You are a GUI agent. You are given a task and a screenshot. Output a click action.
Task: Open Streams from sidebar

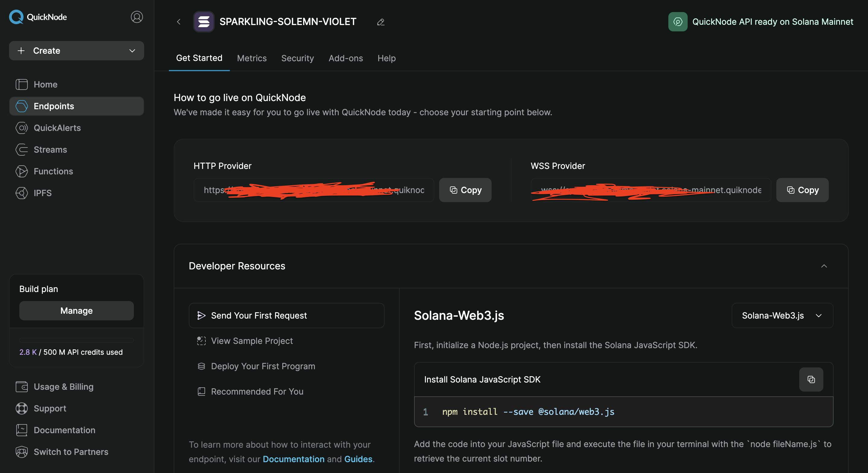[x=77, y=150]
